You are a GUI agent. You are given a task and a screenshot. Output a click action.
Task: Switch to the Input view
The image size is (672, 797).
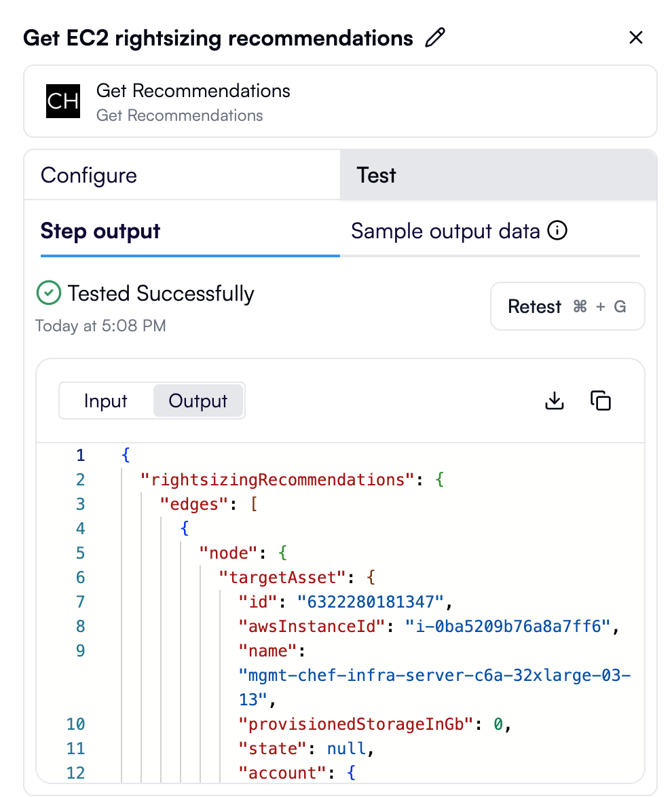point(106,401)
